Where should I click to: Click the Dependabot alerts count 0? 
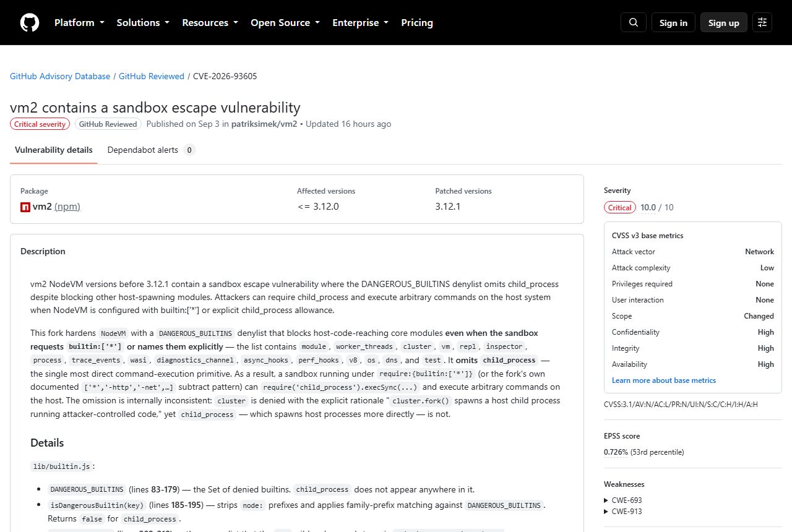pos(190,150)
